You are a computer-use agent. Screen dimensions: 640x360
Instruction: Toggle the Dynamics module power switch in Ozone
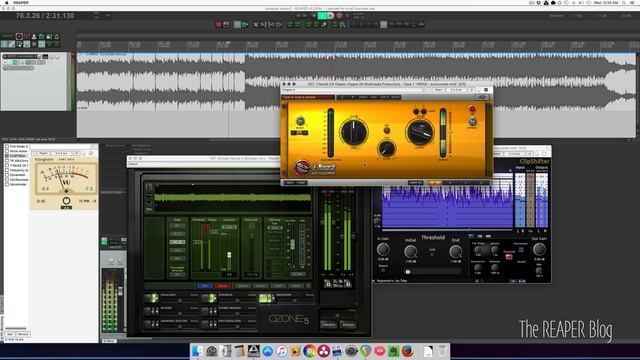coord(209,298)
